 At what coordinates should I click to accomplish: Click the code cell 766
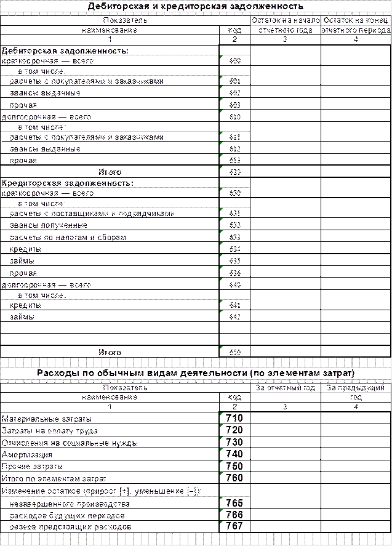(234, 515)
